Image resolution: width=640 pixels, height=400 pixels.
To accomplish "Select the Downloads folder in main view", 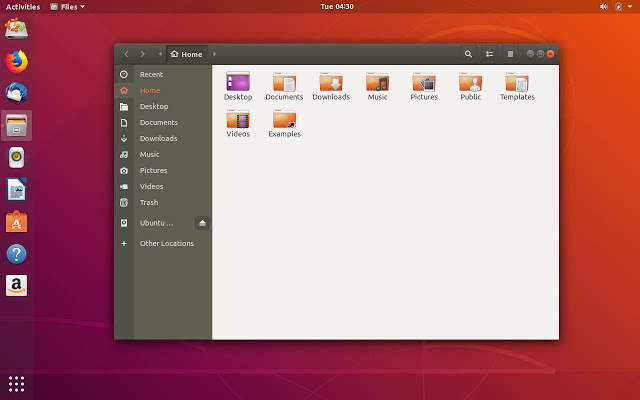I will coord(331,83).
